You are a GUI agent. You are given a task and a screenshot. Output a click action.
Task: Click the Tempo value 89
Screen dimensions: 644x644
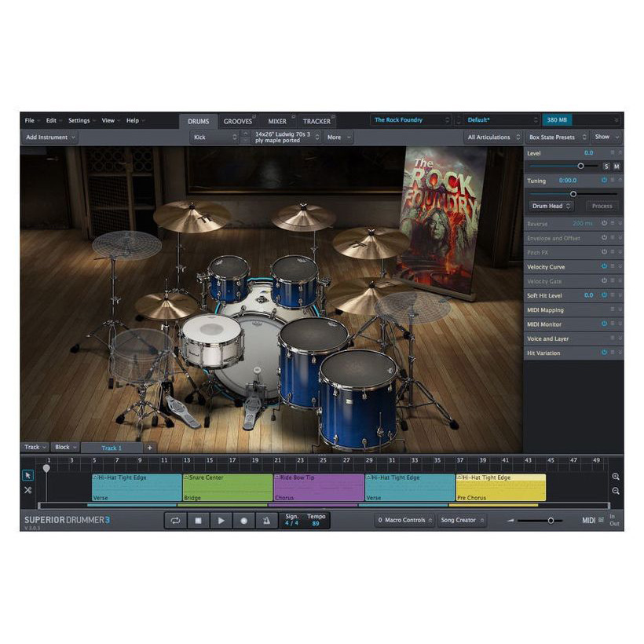pyautogui.click(x=316, y=524)
